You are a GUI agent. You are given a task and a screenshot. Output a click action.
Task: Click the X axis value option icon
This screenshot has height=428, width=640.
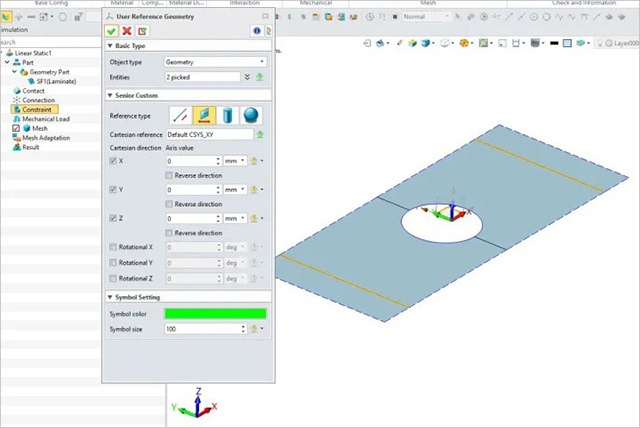point(256,161)
